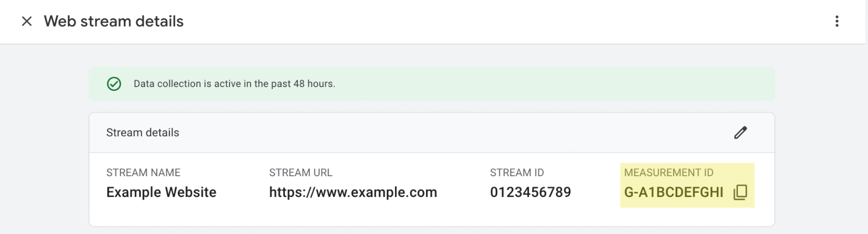The height and width of the screenshot is (234, 868).
Task: Close the Web stream details panel
Action: (27, 21)
